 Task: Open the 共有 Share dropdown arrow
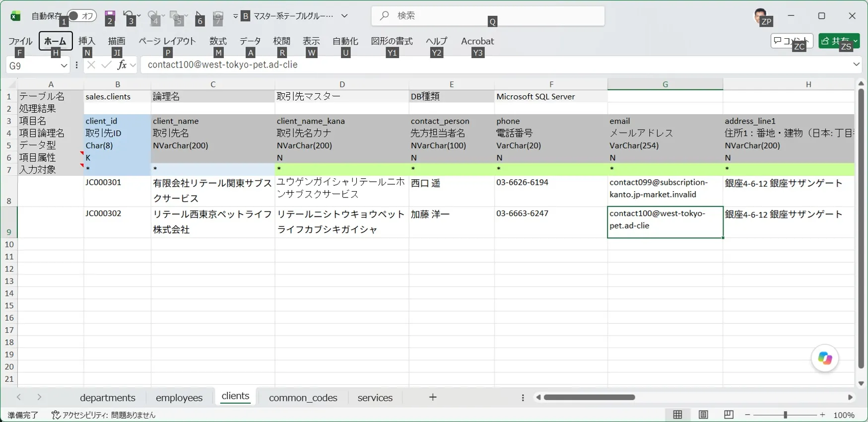(856, 41)
